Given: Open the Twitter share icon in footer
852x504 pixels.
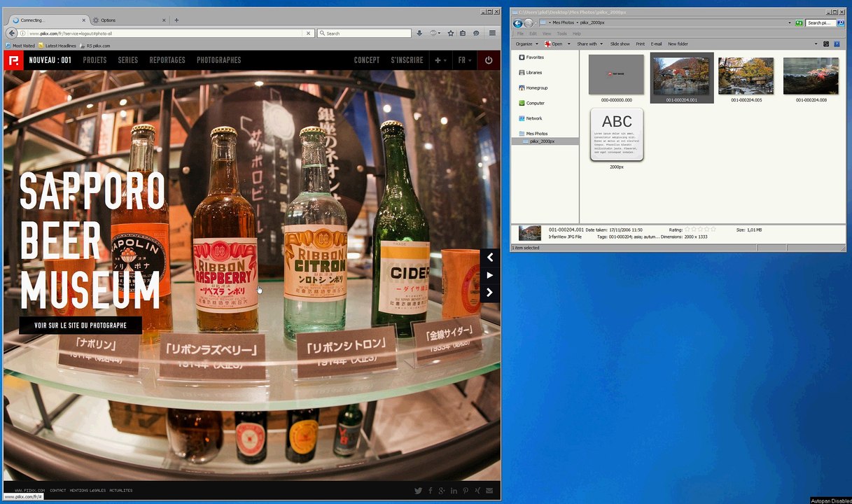Looking at the screenshot, I should pos(418,491).
